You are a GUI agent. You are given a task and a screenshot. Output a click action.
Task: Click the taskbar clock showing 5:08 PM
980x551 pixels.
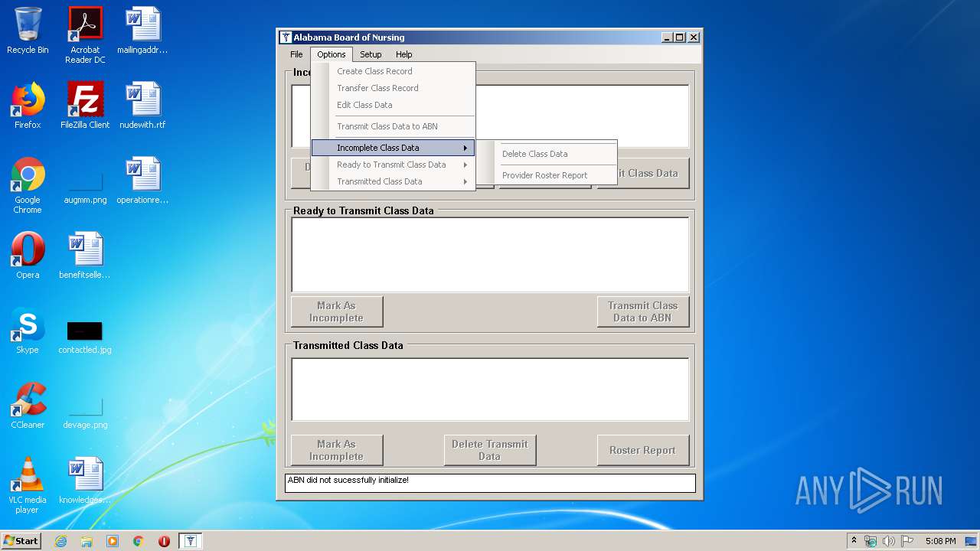pos(940,541)
